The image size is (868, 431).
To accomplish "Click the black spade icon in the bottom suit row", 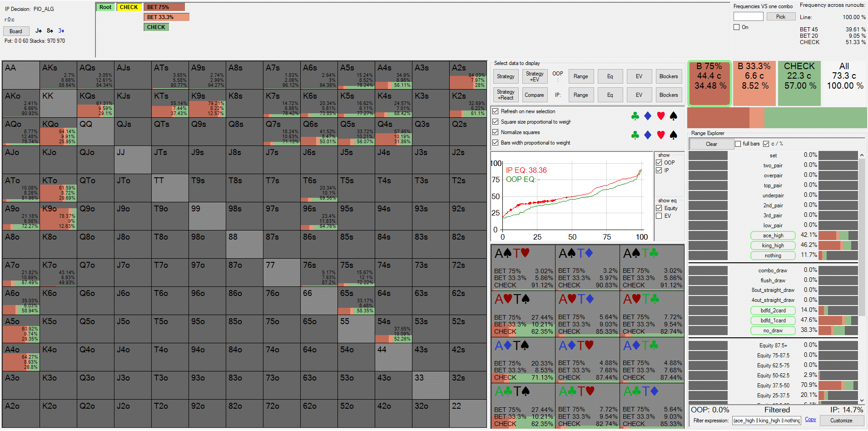I will tap(674, 135).
